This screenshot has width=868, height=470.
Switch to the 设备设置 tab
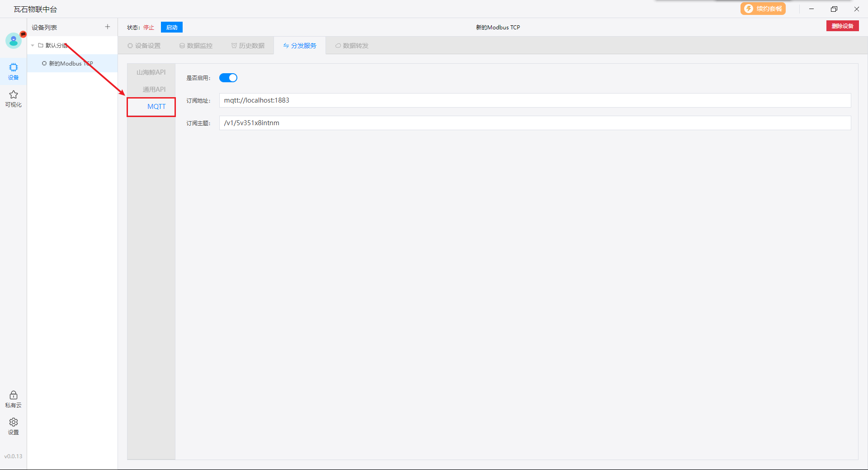tap(144, 46)
